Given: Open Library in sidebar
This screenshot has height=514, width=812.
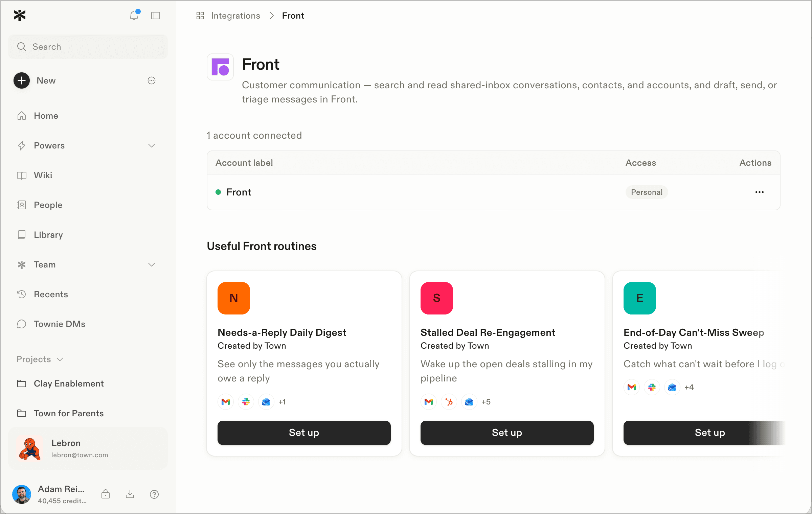Looking at the screenshot, I should click(x=88, y=235).
